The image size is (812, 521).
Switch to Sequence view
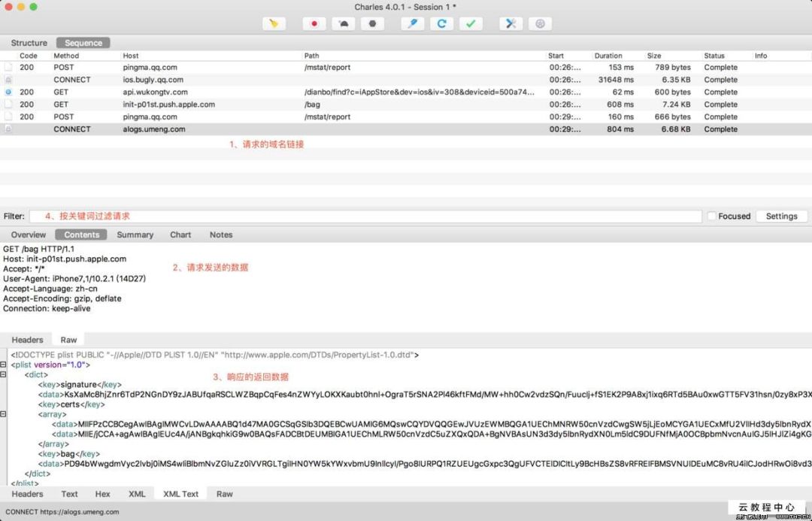[83, 43]
